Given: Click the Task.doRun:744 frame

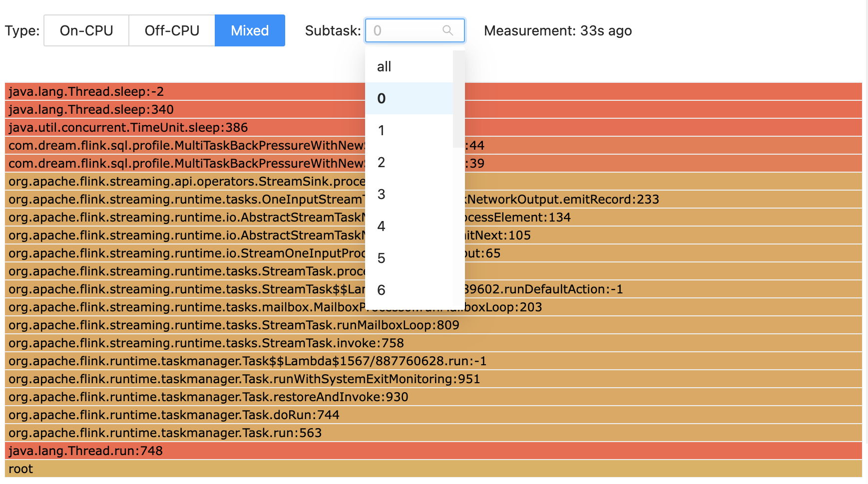Looking at the screenshot, I should click(434, 415).
